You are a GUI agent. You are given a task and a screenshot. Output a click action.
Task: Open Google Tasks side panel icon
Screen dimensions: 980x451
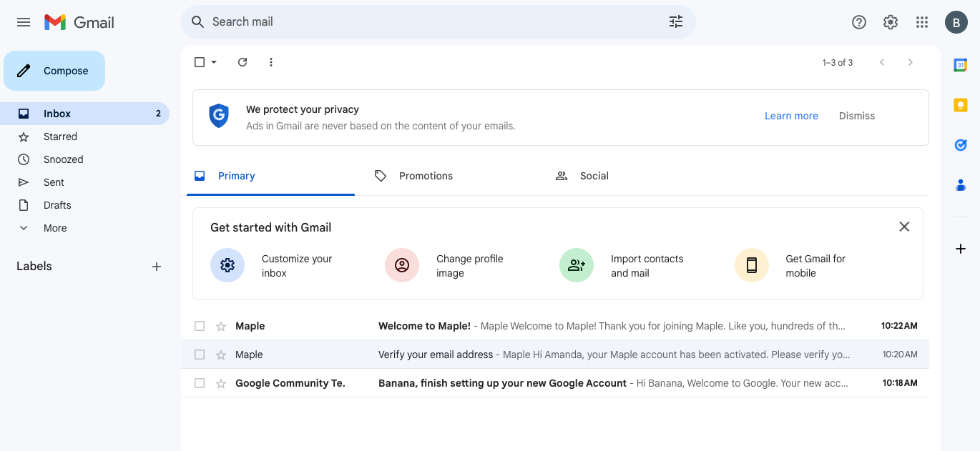coord(961,145)
